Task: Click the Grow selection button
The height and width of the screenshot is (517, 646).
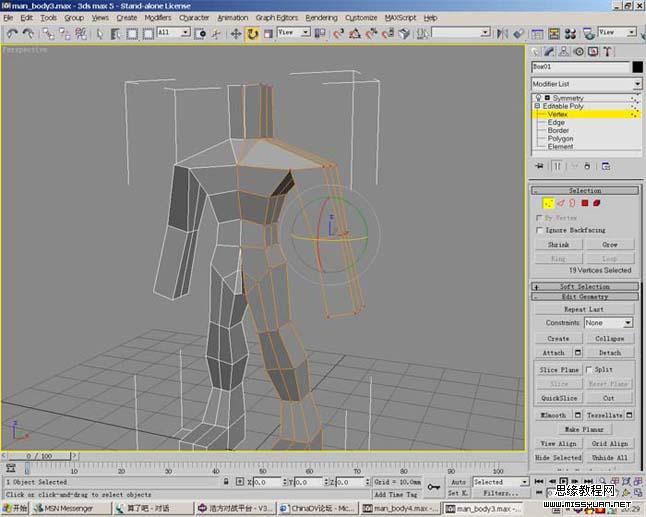Action: pyautogui.click(x=609, y=245)
